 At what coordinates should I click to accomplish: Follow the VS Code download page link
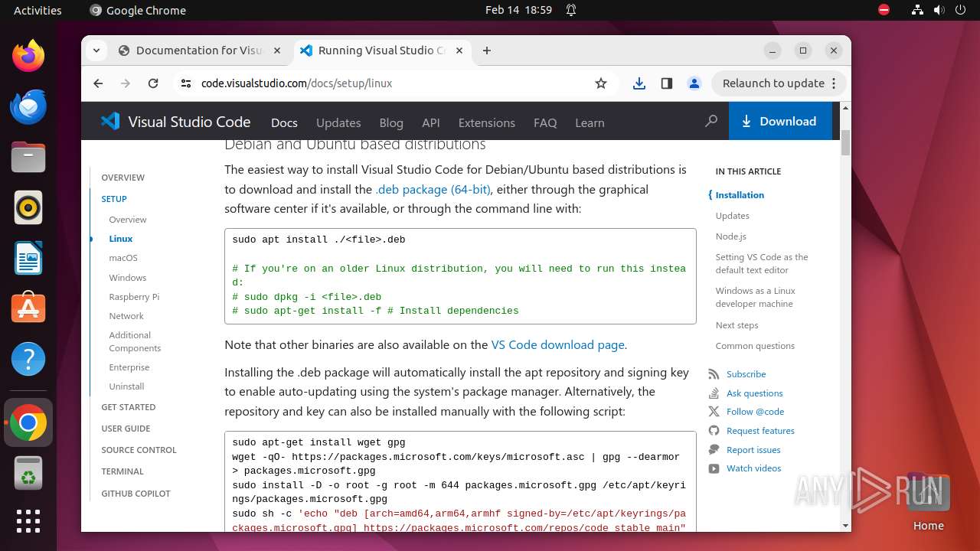(x=557, y=344)
